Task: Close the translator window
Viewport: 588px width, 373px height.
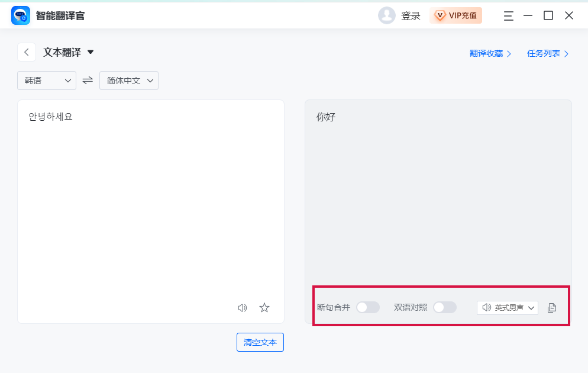Action: (x=569, y=15)
